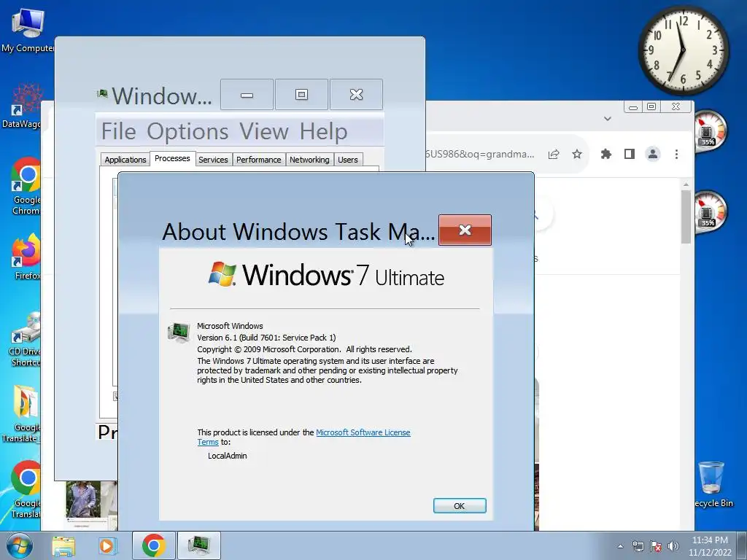This screenshot has height=560, width=747.
Task: Open the volume speaker tray icon
Action: [x=673, y=546]
